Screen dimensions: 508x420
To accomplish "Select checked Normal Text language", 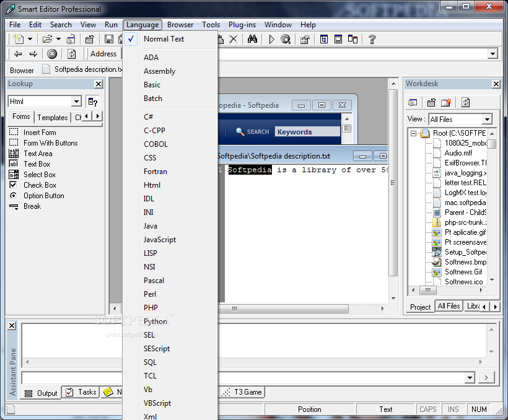I will [x=170, y=39].
